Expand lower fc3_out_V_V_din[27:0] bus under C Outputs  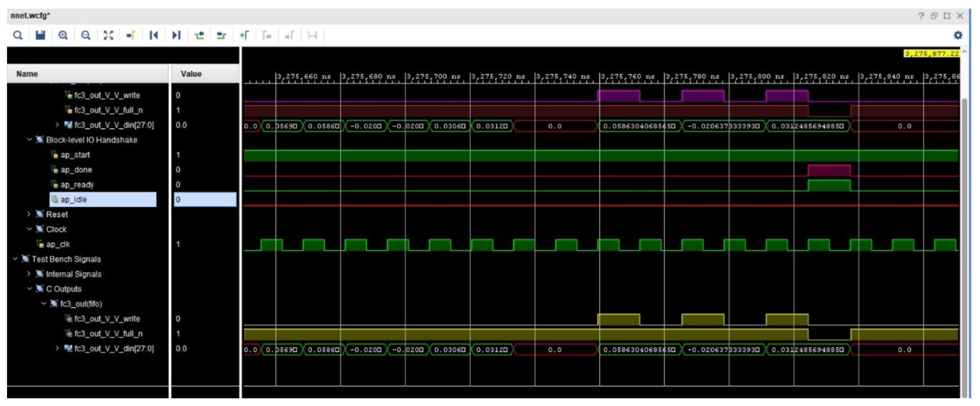(57, 348)
